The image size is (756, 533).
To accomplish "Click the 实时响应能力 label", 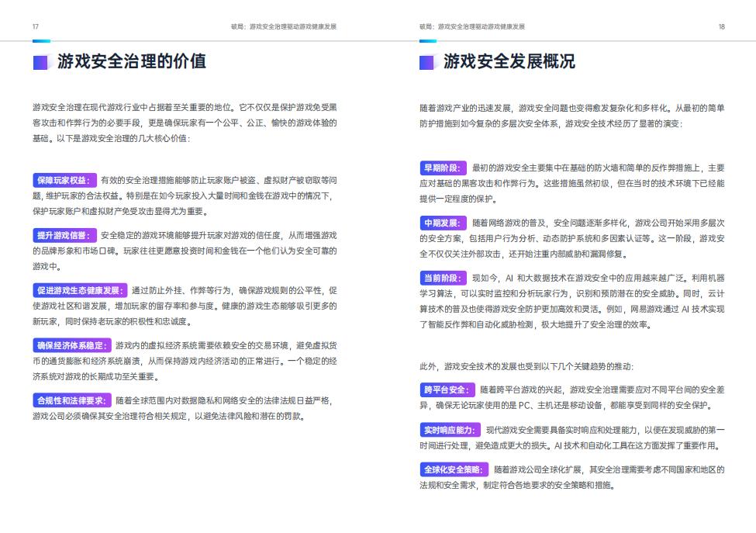I will coord(450,430).
